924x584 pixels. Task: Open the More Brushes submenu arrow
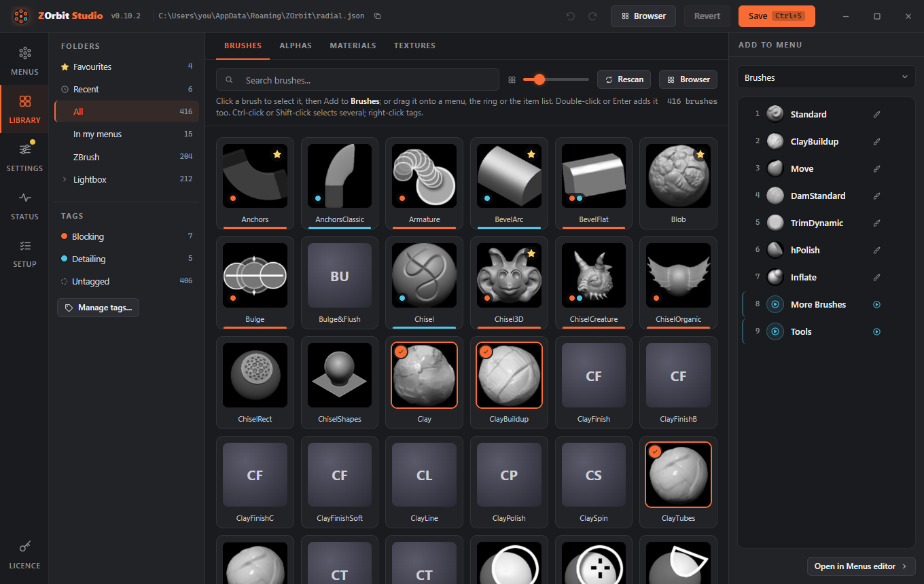[x=876, y=305]
